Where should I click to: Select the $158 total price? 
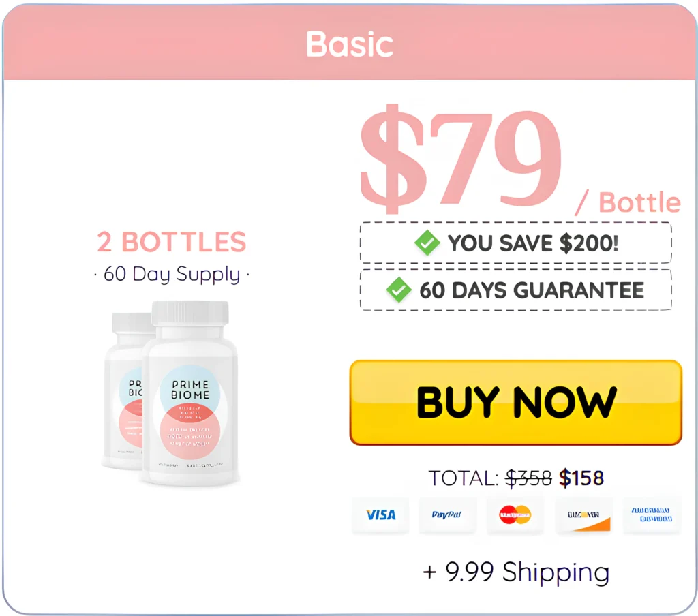[x=581, y=478]
